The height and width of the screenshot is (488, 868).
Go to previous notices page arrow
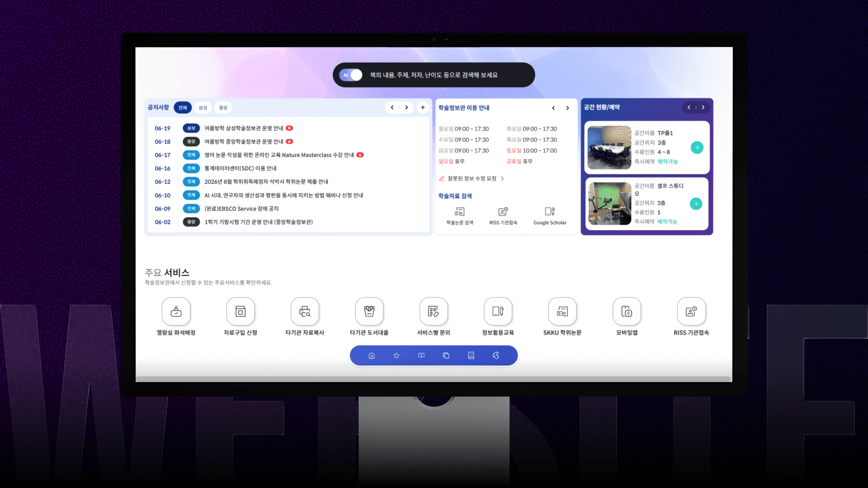pos(392,108)
